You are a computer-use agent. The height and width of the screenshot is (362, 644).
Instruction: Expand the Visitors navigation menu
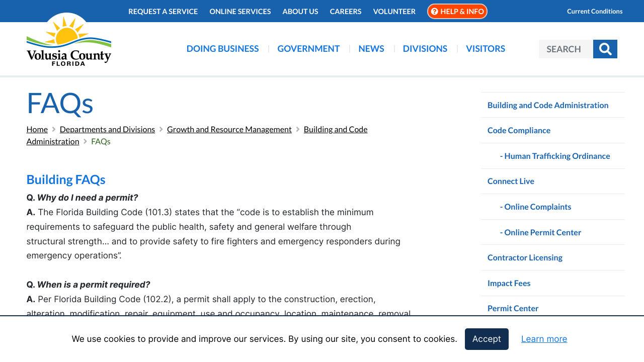coord(485,48)
